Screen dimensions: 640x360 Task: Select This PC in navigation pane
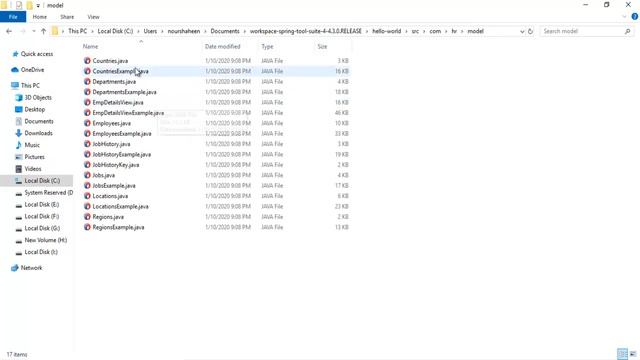(x=30, y=85)
